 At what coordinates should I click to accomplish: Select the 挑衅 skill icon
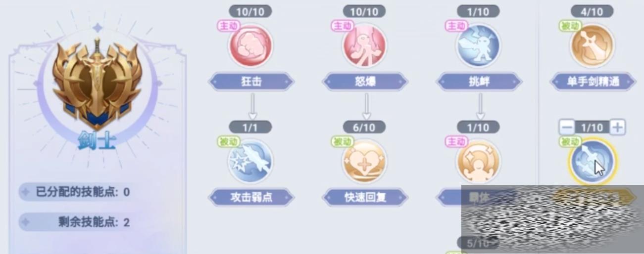478,46
